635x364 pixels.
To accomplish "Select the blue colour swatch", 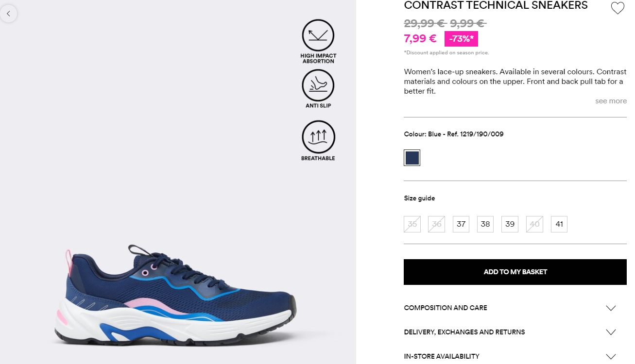I will 412,158.
